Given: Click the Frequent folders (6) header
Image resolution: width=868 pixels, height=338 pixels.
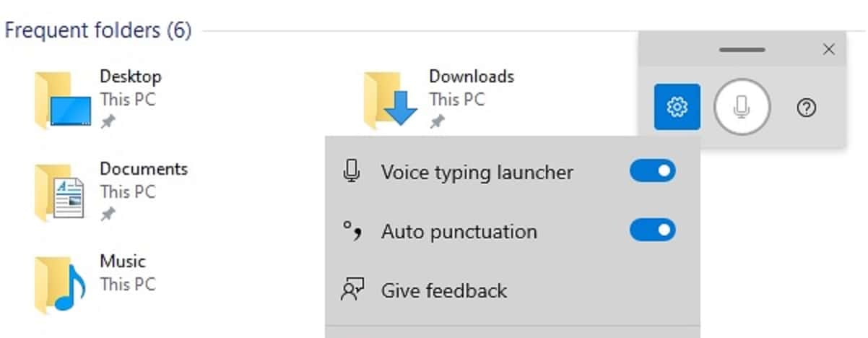Looking at the screenshot, I should (x=98, y=31).
